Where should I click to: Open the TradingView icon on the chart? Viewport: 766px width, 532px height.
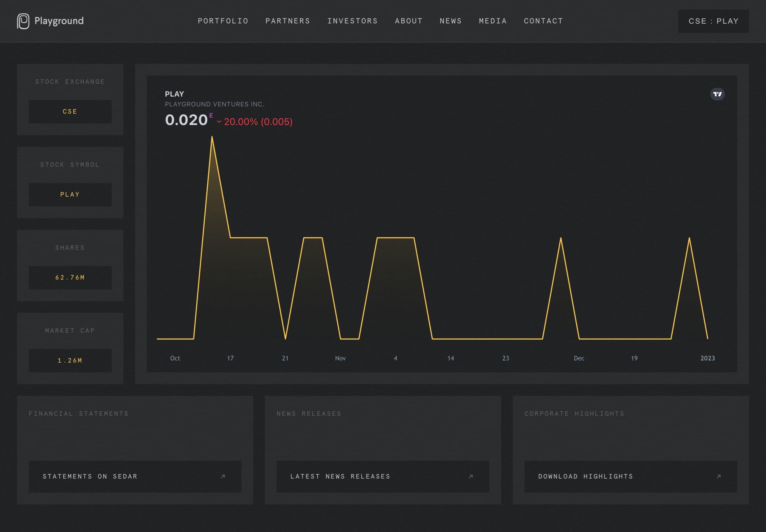point(717,94)
